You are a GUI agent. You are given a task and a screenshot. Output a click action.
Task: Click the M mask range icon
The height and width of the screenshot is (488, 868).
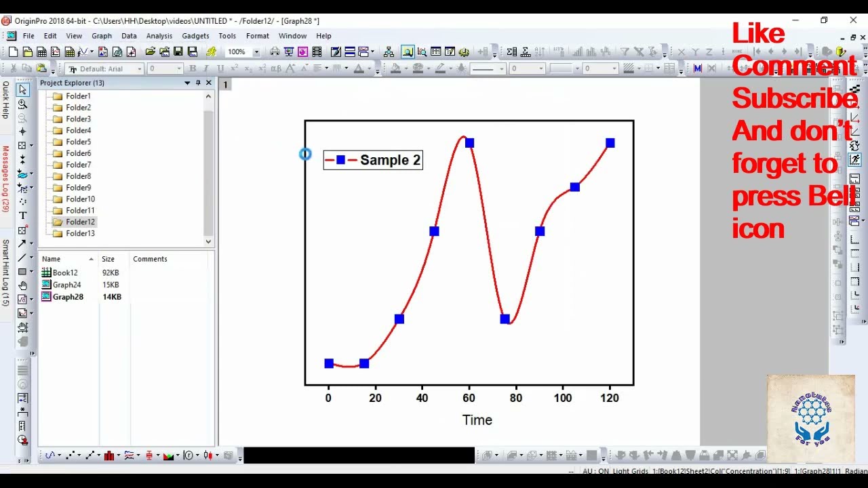click(x=698, y=68)
